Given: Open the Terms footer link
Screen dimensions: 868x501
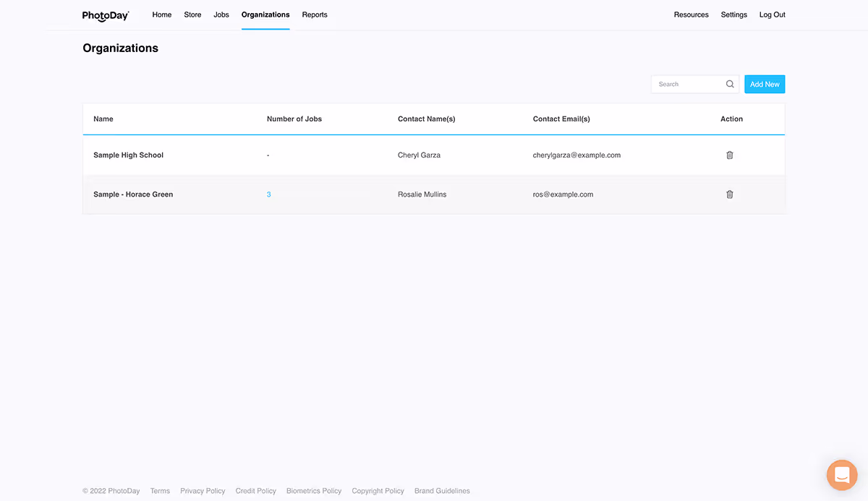Looking at the screenshot, I should [x=160, y=491].
